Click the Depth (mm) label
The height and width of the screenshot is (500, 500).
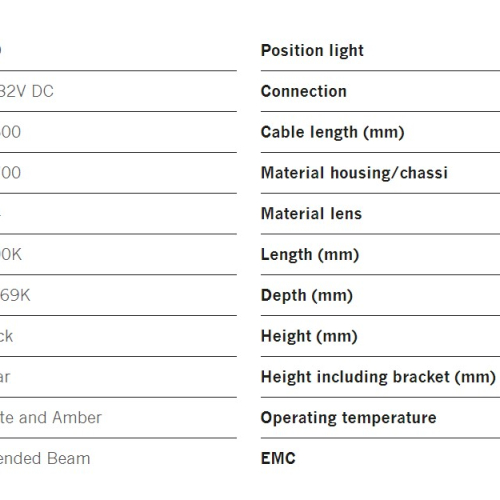coord(307,295)
